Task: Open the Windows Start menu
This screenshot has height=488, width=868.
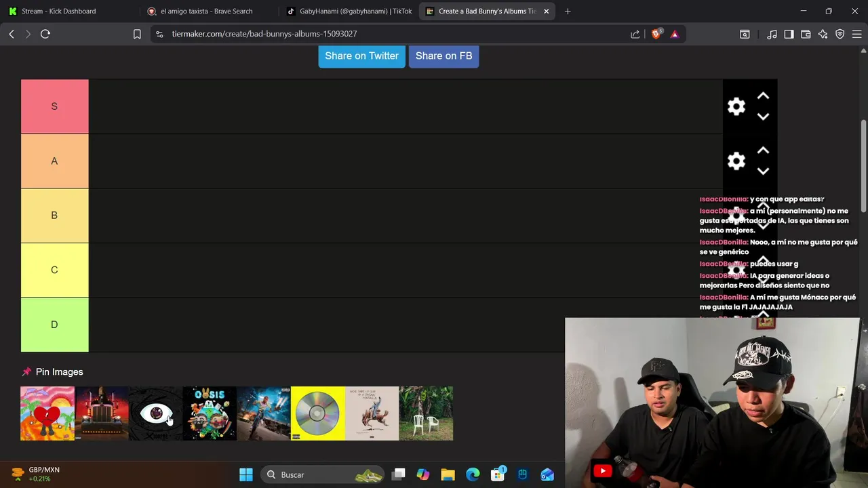Action: coord(246,474)
